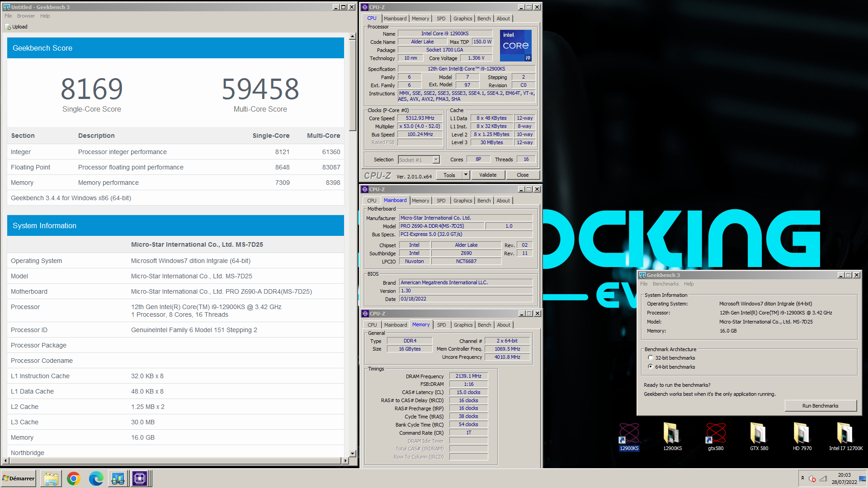
Task: Switch to CPU tab in Mainboard CPU-Z window
Action: pos(372,201)
